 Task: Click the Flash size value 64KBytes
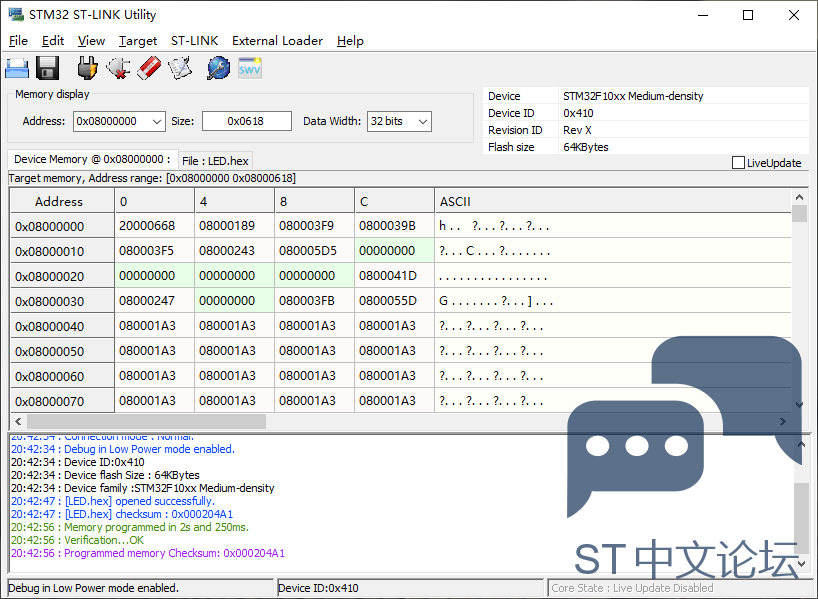click(585, 147)
